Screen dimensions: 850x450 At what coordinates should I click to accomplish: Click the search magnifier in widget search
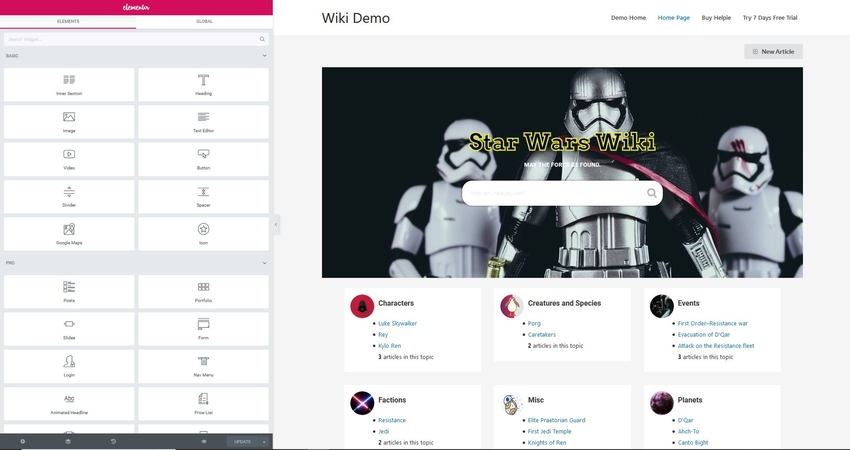pyautogui.click(x=262, y=39)
